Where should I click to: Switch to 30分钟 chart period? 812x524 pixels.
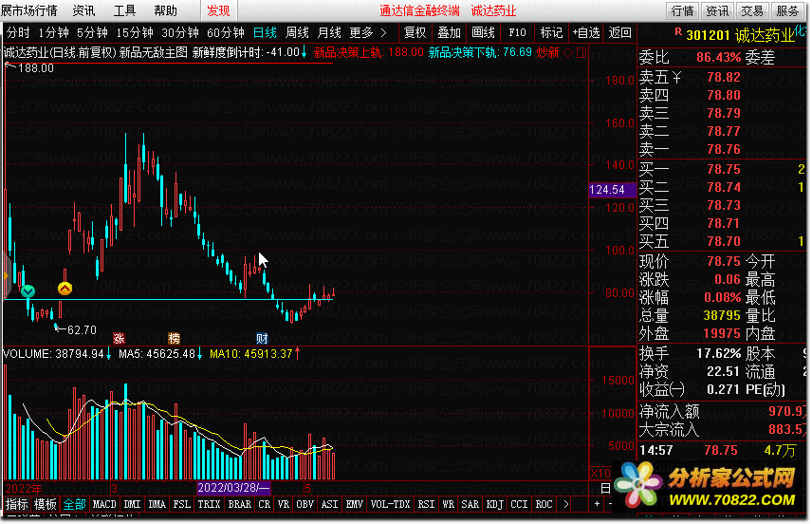180,32
